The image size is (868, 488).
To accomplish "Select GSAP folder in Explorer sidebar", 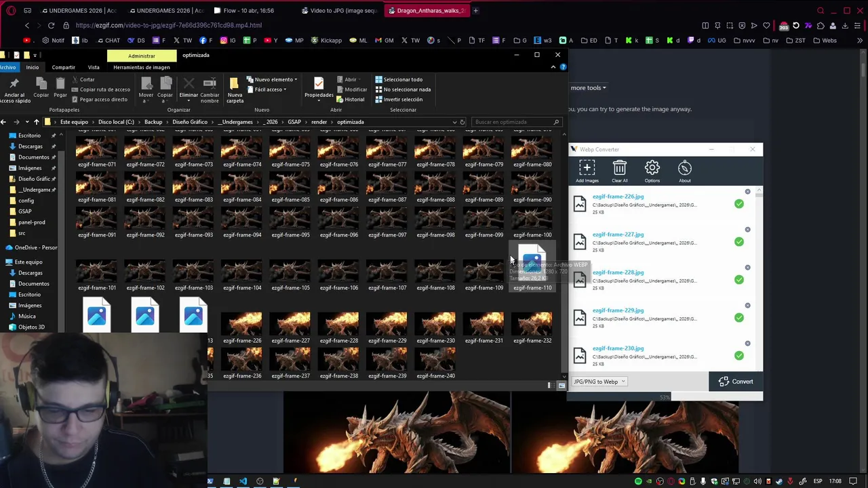I will pos(25,211).
